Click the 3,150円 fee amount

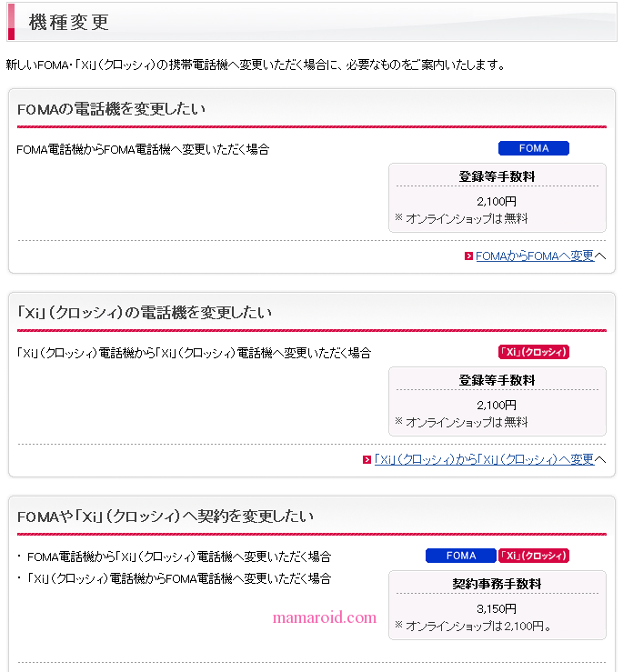click(x=497, y=608)
